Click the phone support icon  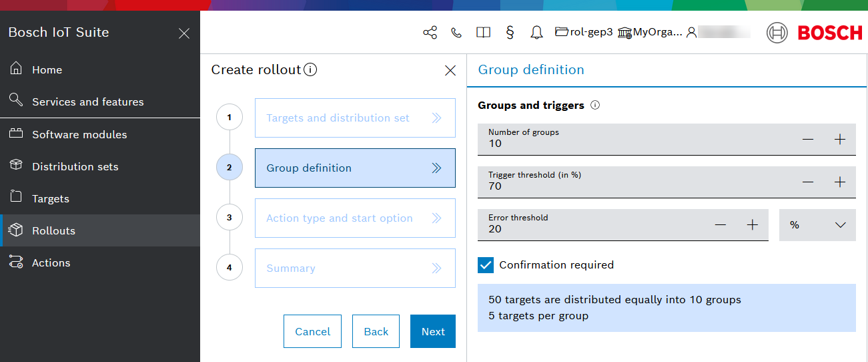coord(456,33)
